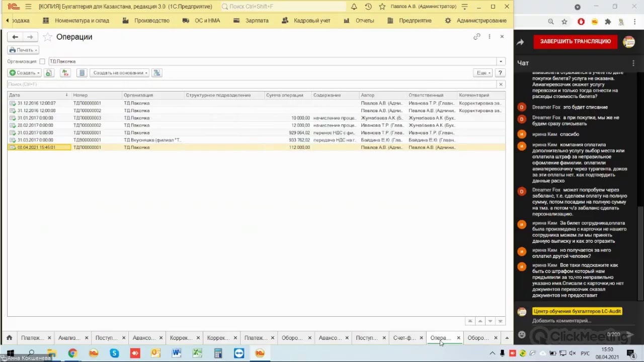
Task: Open the Производство section
Action: 146,21
